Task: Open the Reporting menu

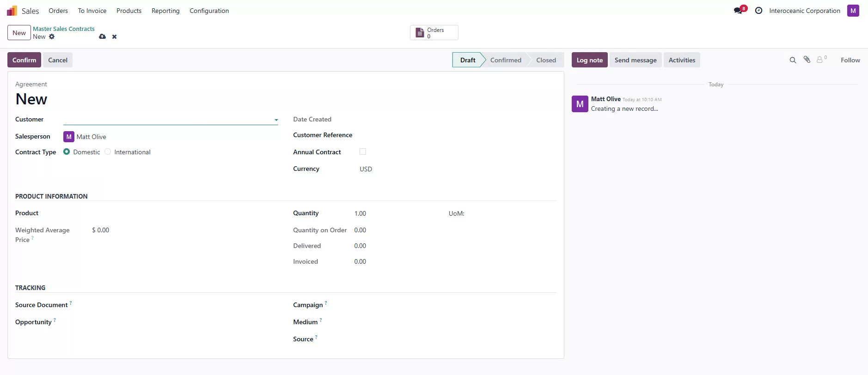Action: pos(165,11)
